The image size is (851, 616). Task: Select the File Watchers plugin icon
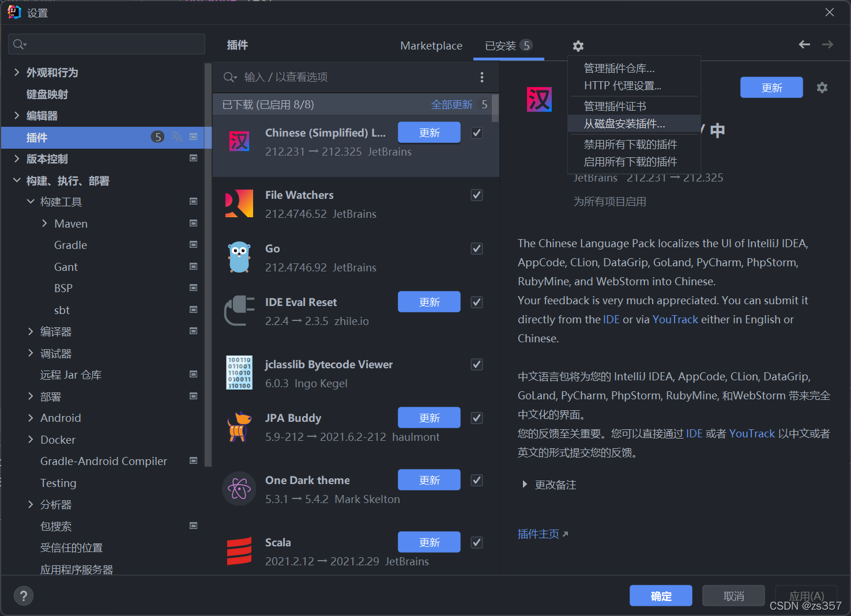coord(239,203)
